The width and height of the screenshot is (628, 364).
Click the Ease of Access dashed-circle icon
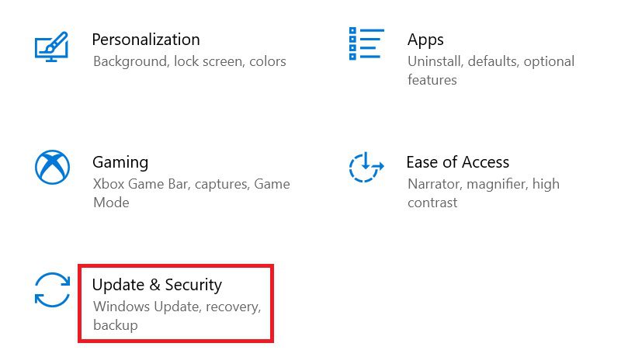click(x=366, y=168)
